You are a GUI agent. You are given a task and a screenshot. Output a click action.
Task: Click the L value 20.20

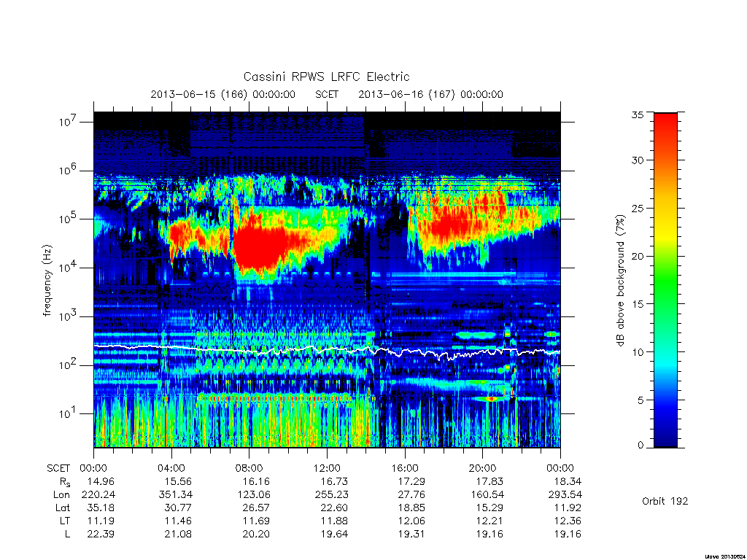(256, 534)
